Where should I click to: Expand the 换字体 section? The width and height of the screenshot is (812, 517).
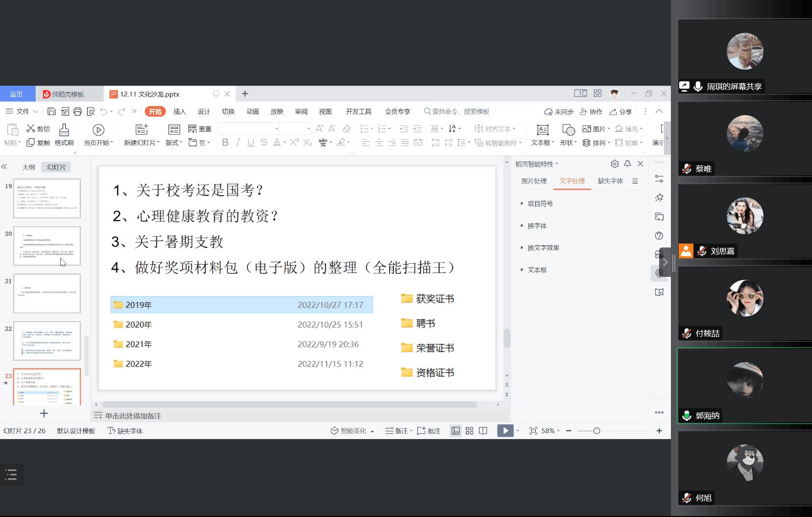[x=537, y=226]
